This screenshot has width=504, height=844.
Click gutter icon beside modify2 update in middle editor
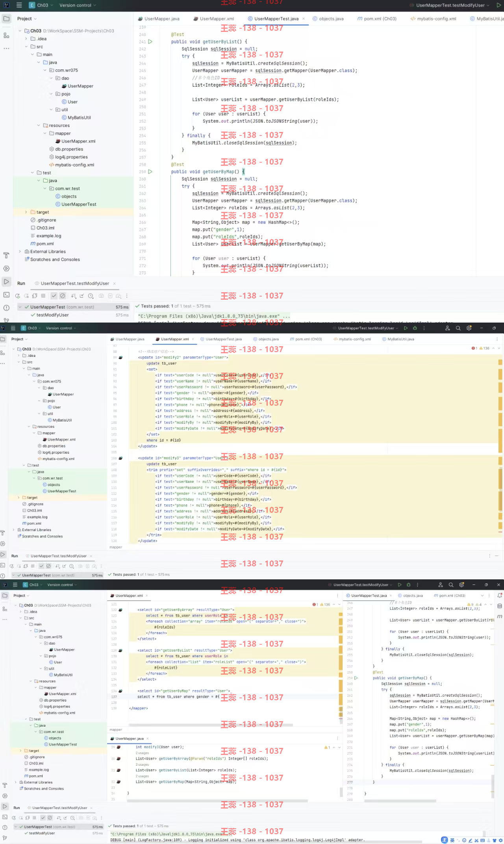click(120, 358)
